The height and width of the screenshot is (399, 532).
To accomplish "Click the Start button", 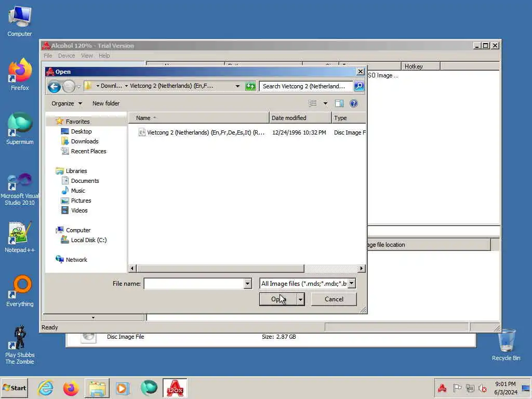I will tap(14, 388).
